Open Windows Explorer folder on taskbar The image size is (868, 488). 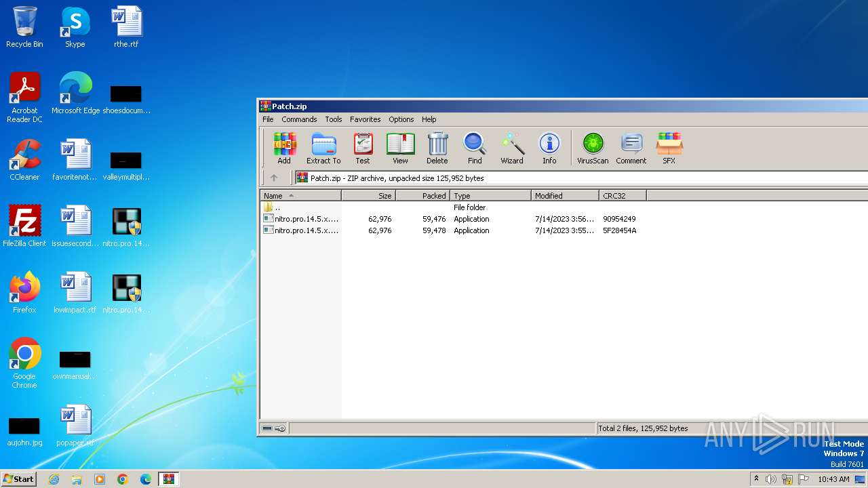click(x=77, y=479)
